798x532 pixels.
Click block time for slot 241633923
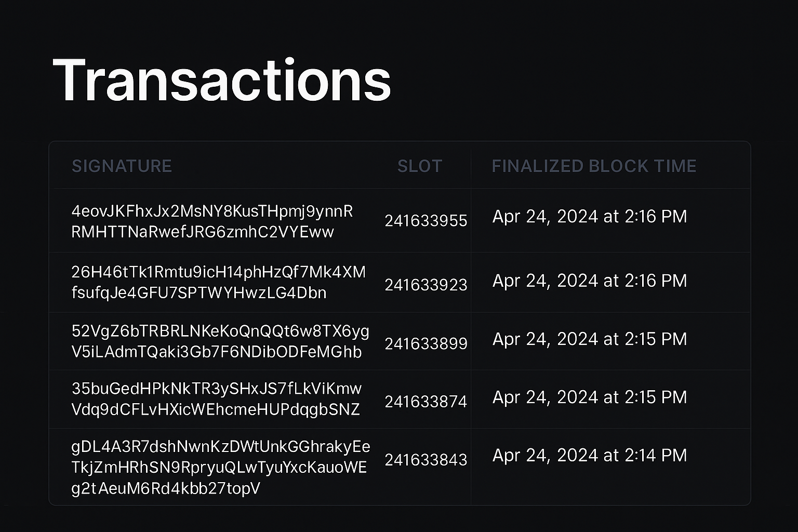[590, 281]
